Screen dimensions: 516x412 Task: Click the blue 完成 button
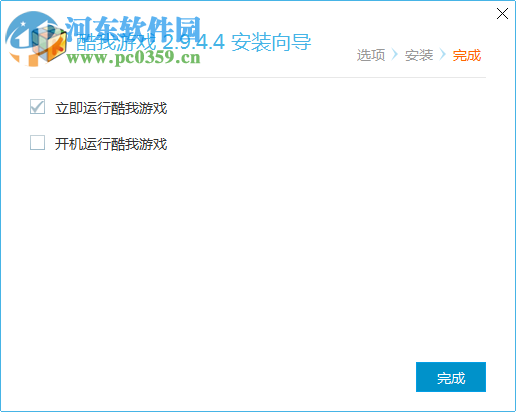pyautogui.click(x=451, y=377)
